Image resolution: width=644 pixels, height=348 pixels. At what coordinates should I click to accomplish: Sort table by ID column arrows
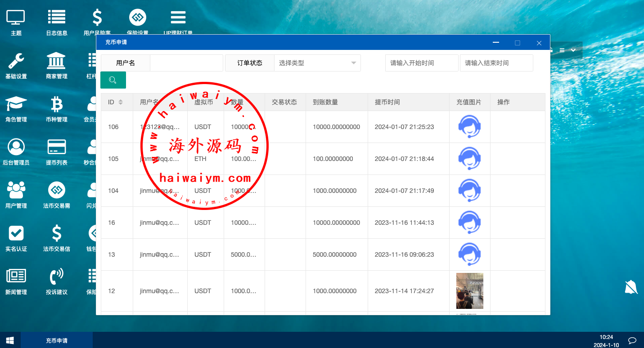[121, 102]
